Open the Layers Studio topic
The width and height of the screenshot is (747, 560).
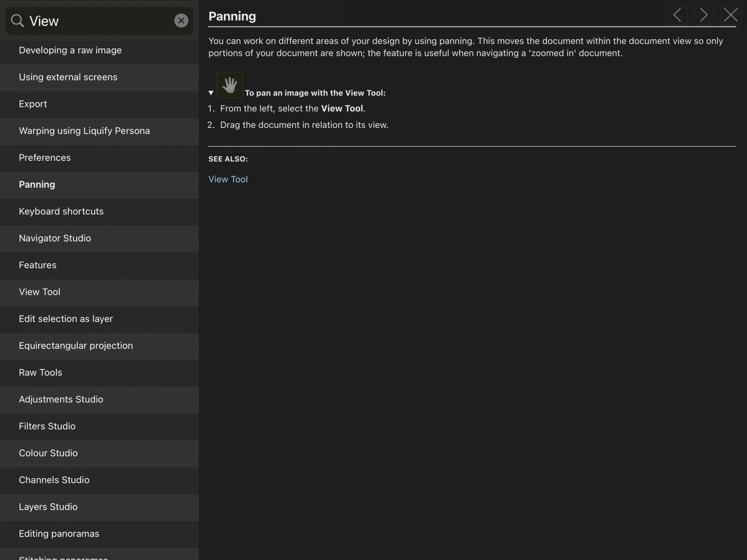[x=48, y=507]
